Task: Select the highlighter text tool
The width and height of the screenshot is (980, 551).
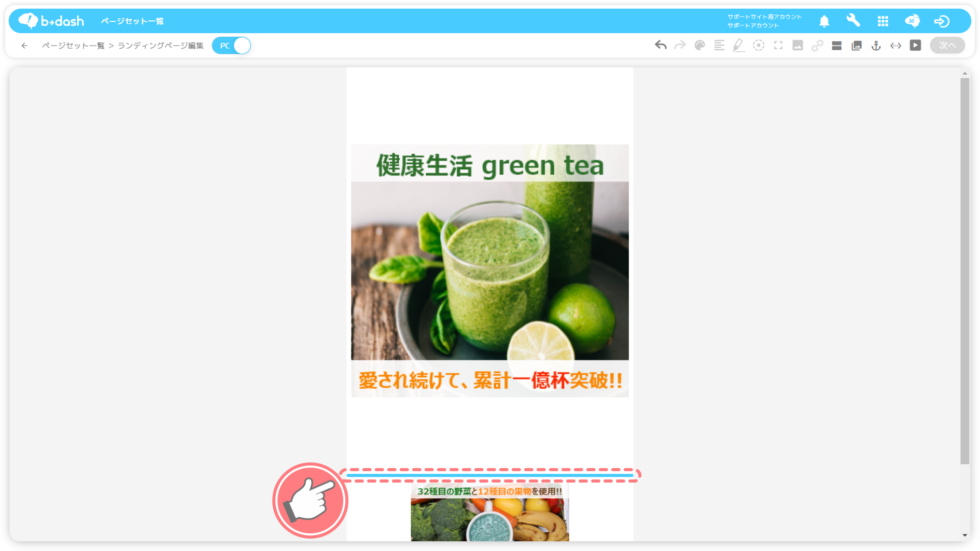Action: pyautogui.click(x=739, y=45)
